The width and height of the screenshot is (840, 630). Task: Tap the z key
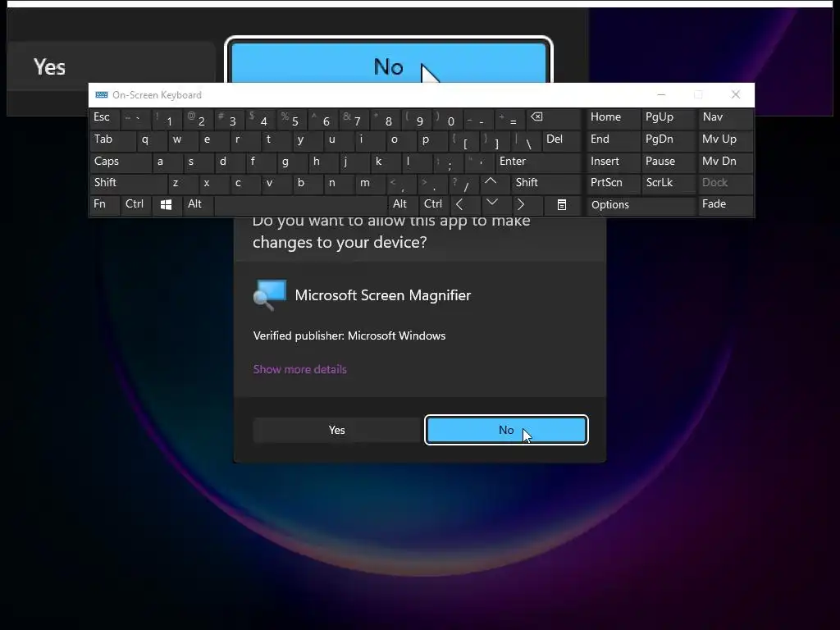pos(183,183)
